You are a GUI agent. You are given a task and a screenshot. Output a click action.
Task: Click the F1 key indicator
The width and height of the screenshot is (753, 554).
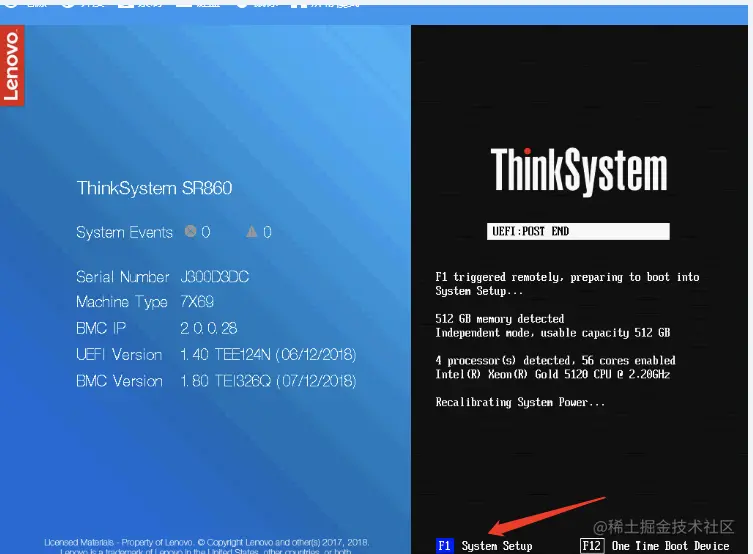(445, 546)
